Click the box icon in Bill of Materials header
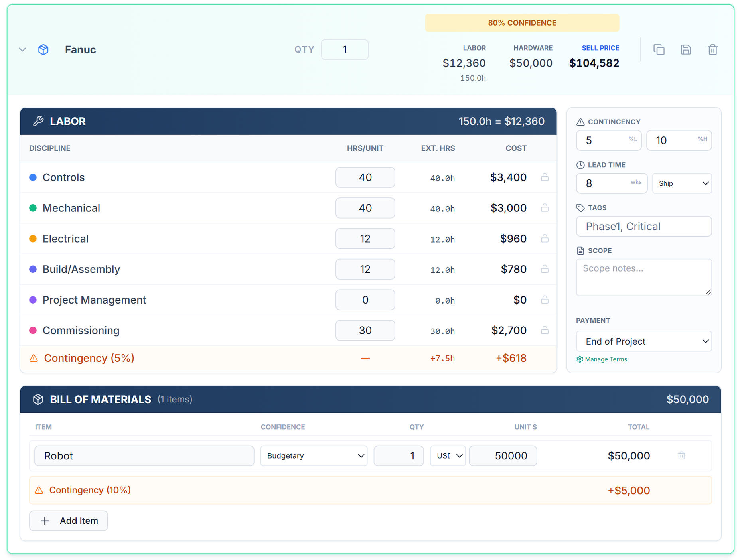Viewport: 742px width, 560px height. click(x=38, y=399)
